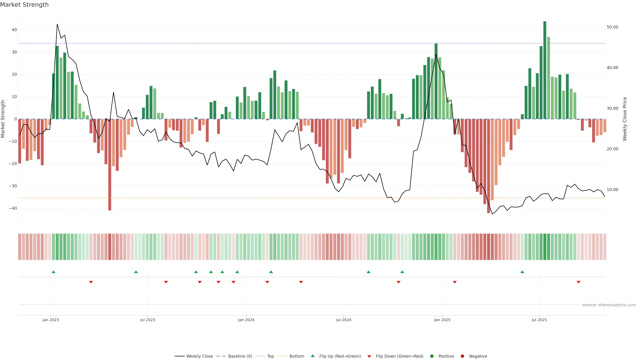Click Flip Up green triangle legend icon
The image size is (644, 362).
[312, 356]
